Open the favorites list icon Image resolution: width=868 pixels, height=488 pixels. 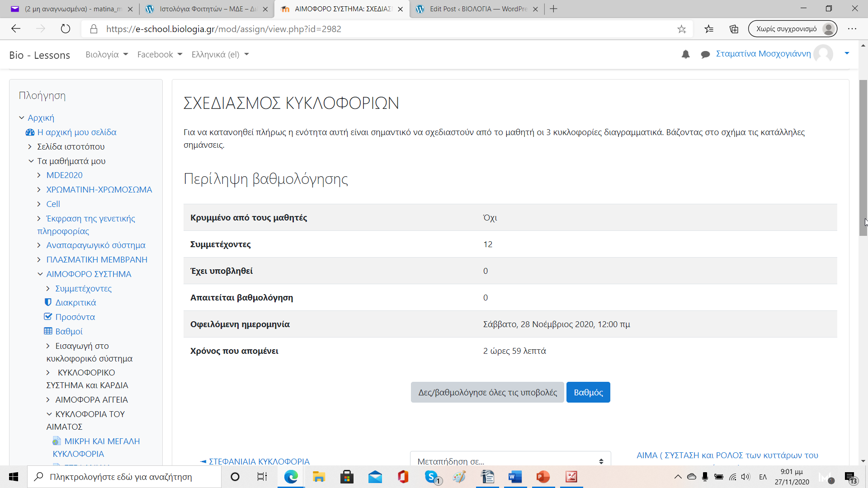click(x=709, y=29)
